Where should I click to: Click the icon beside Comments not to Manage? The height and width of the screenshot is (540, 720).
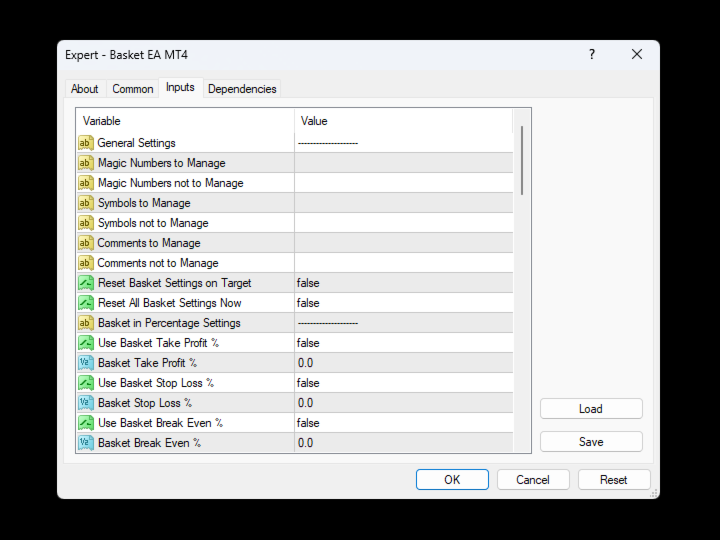click(x=86, y=263)
